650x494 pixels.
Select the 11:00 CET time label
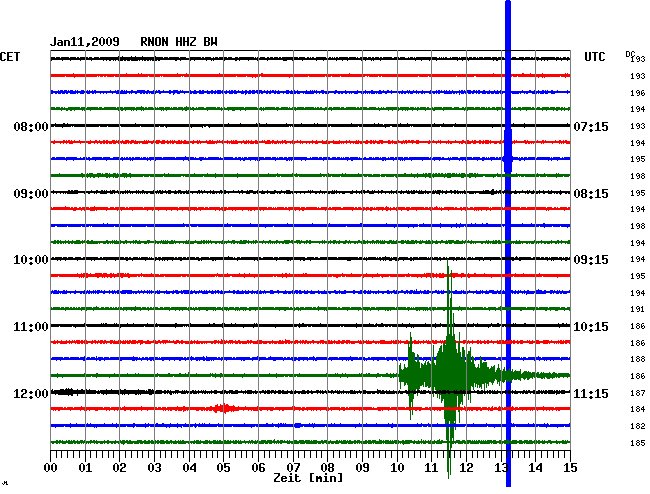click(x=31, y=327)
